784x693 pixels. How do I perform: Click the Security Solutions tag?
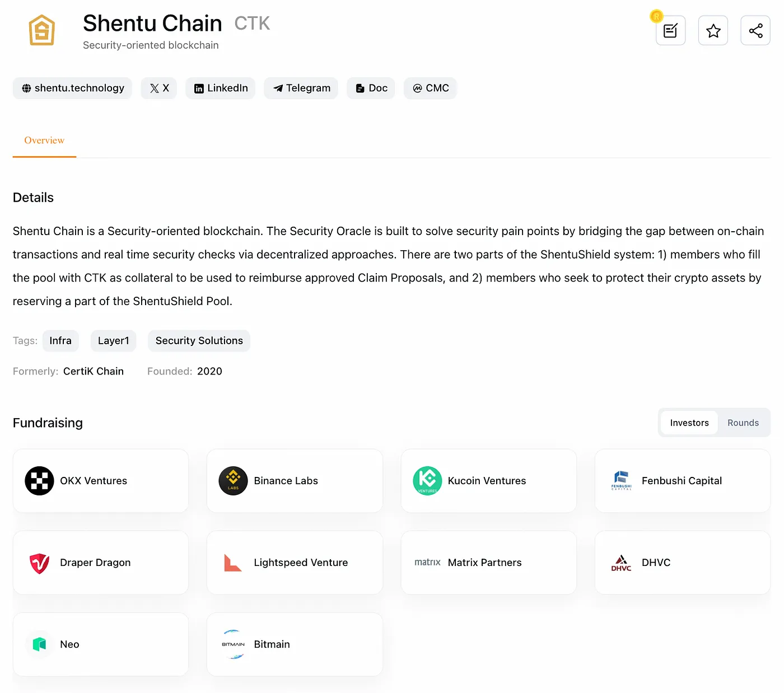click(199, 341)
